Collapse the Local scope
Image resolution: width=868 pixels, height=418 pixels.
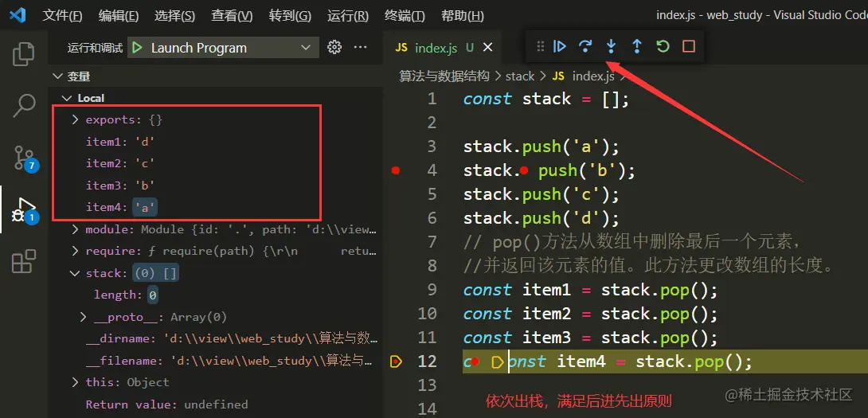tap(68, 98)
